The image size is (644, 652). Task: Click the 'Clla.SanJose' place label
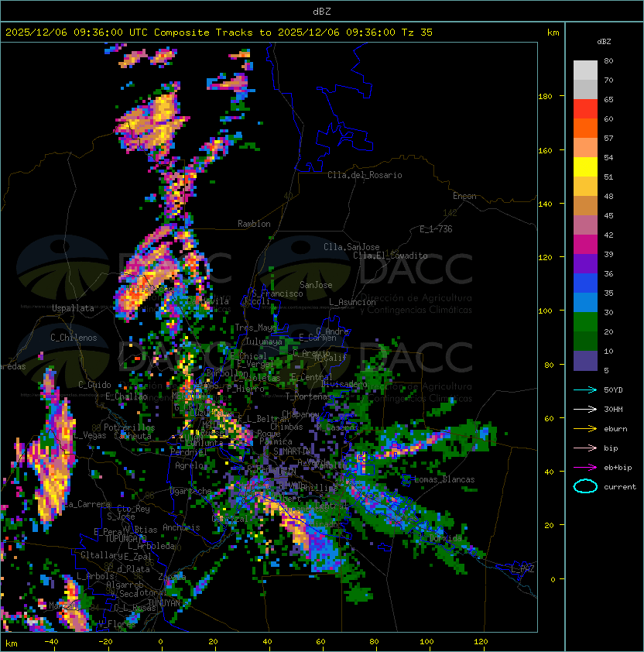(x=351, y=247)
